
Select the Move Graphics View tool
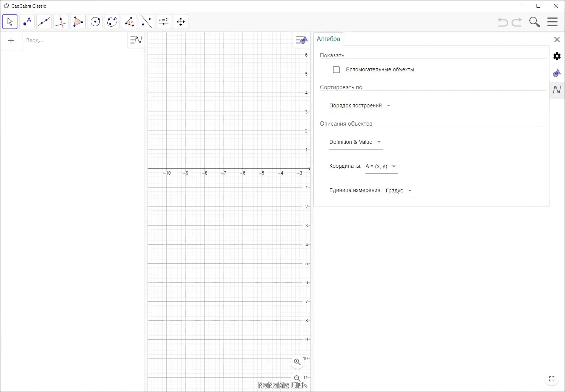tap(181, 22)
